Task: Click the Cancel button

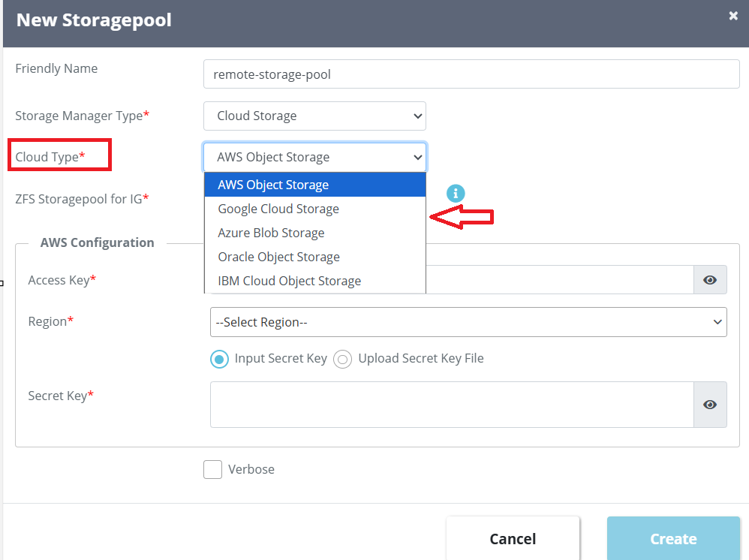Action: coord(513,538)
